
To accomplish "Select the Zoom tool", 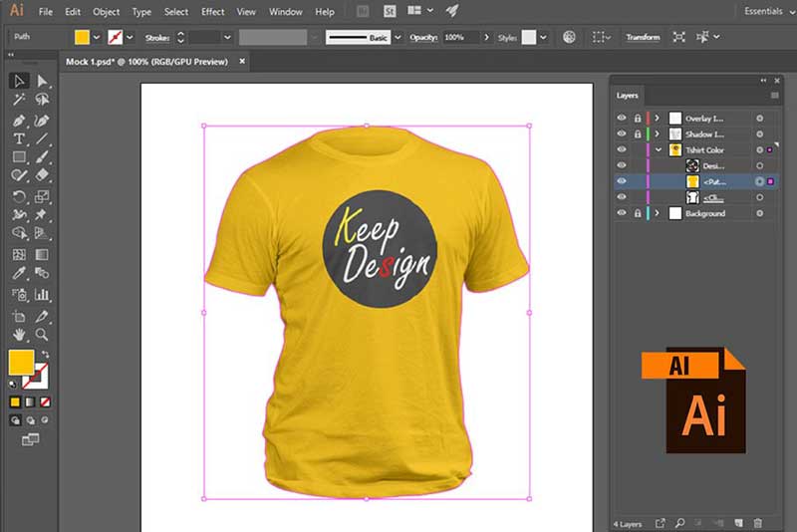I will pos(42,335).
